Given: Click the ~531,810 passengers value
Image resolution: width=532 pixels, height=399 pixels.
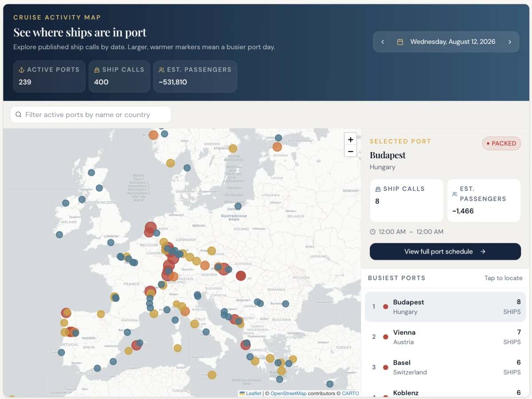Looking at the screenshot, I should pos(173,82).
